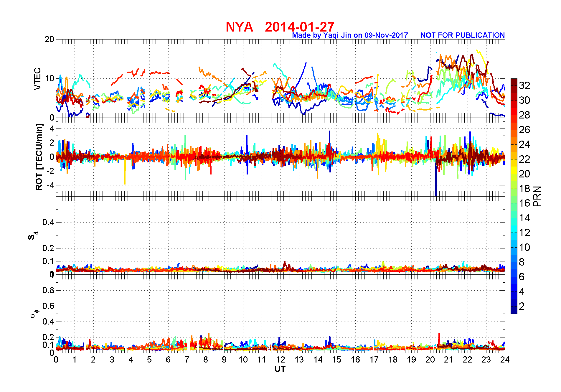
Task: Click the sigma-phi y-axis label
Action: point(34,313)
